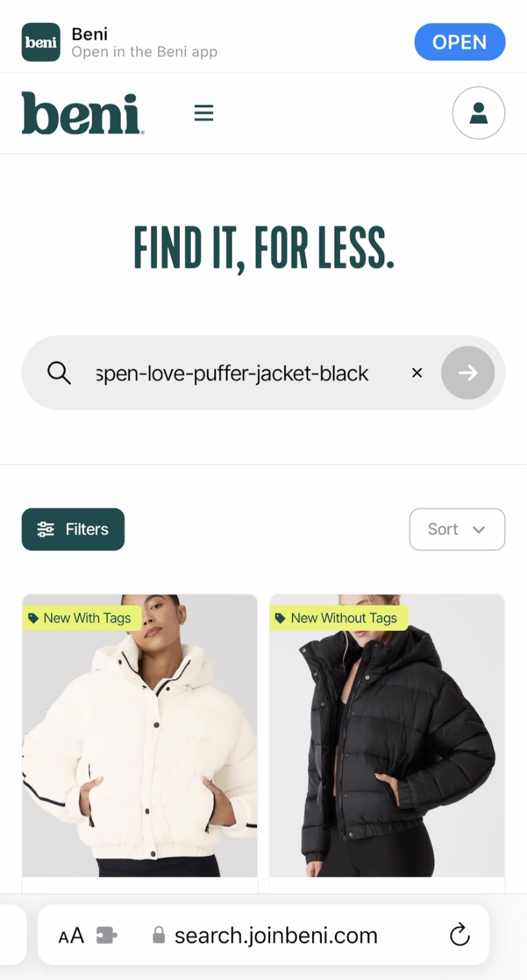Click the Sort dropdown chevron arrow
The width and height of the screenshot is (527, 980).
(479, 530)
